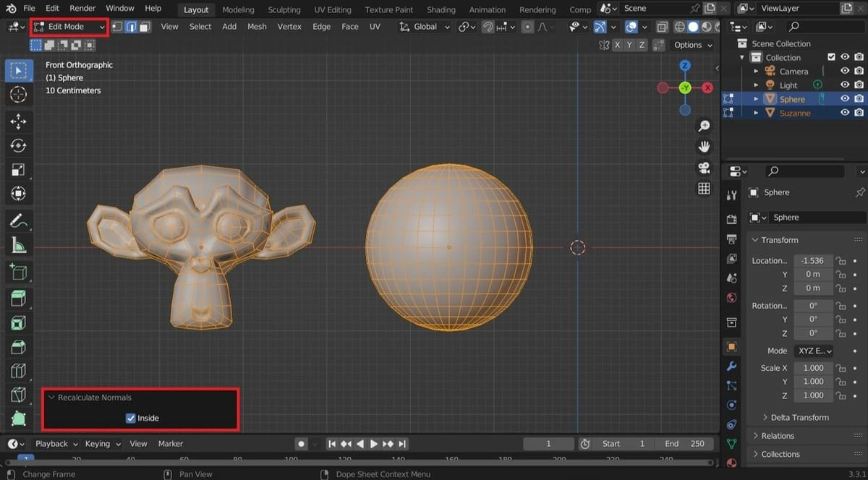Click the End frame field

(684, 444)
